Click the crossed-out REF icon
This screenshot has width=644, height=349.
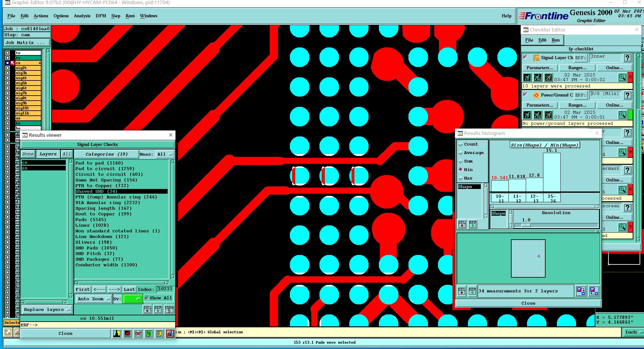click(x=138, y=334)
